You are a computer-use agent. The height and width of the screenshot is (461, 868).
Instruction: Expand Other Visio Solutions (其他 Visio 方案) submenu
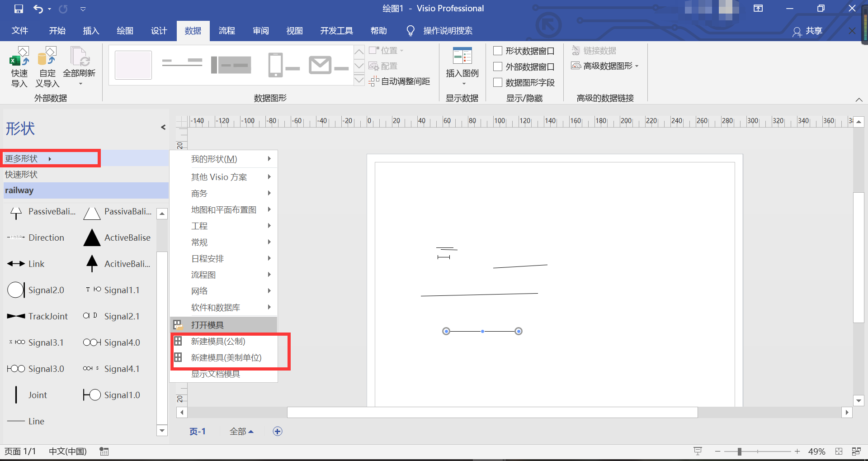click(224, 177)
